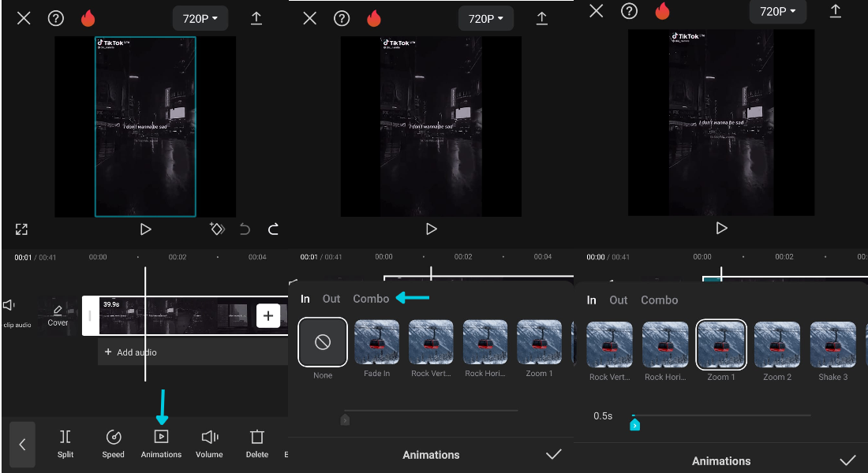Tap flame icon in middle panel

(x=374, y=18)
